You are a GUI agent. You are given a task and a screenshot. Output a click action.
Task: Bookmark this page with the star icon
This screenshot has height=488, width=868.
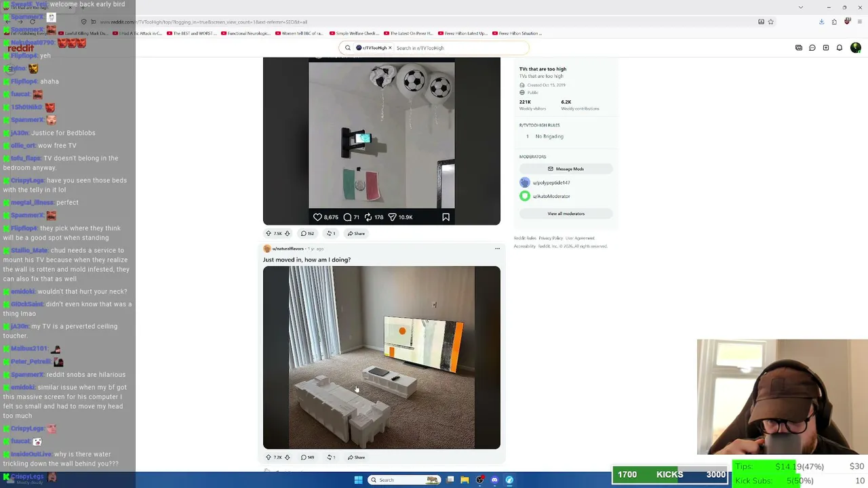click(770, 22)
